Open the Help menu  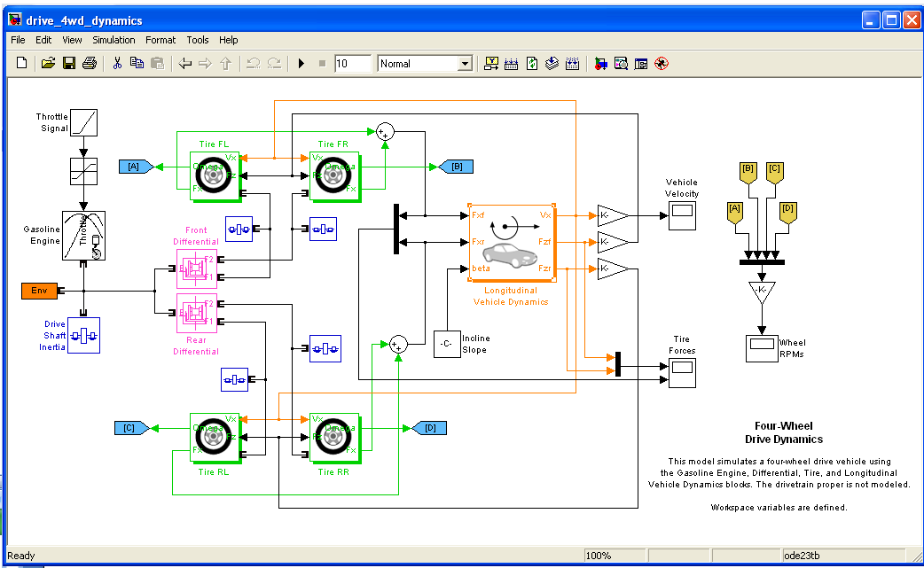(229, 40)
